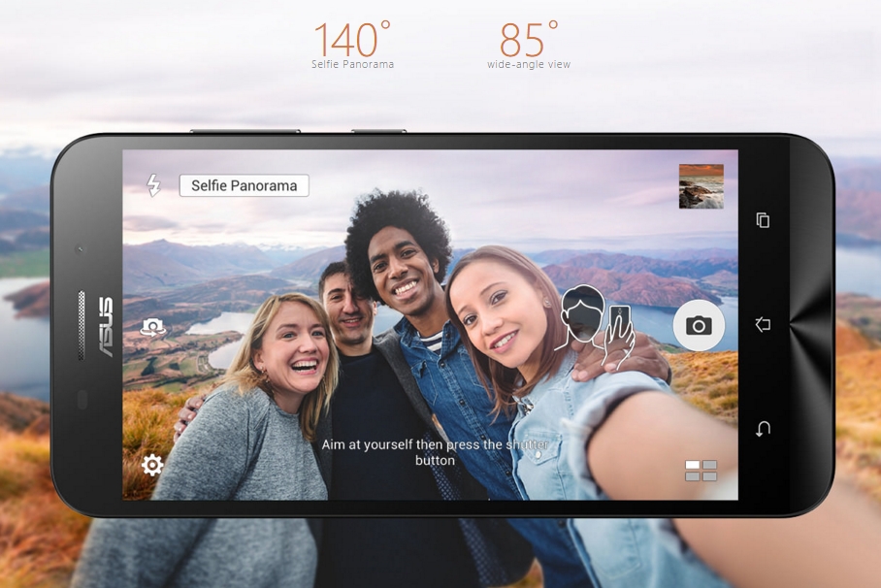
Task: Click the 'wide-angle view' caption
Action: (x=529, y=65)
